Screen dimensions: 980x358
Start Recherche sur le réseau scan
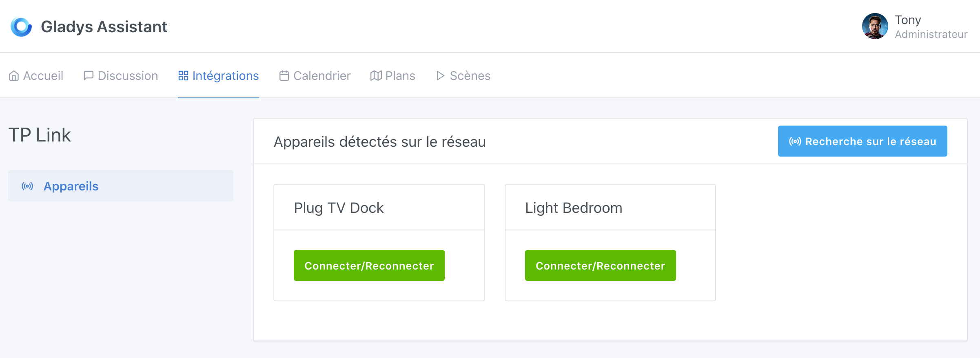862,141
